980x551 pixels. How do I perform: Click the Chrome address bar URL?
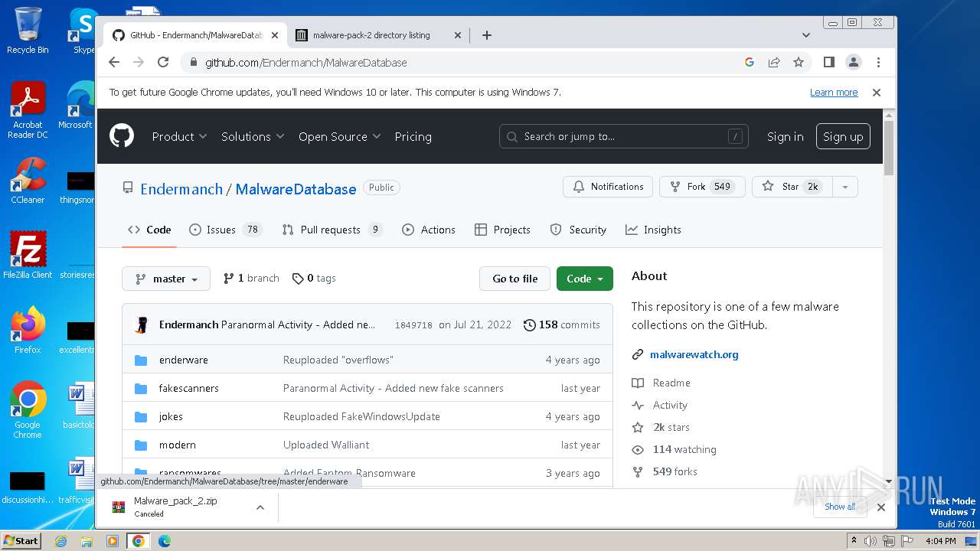[x=306, y=63]
